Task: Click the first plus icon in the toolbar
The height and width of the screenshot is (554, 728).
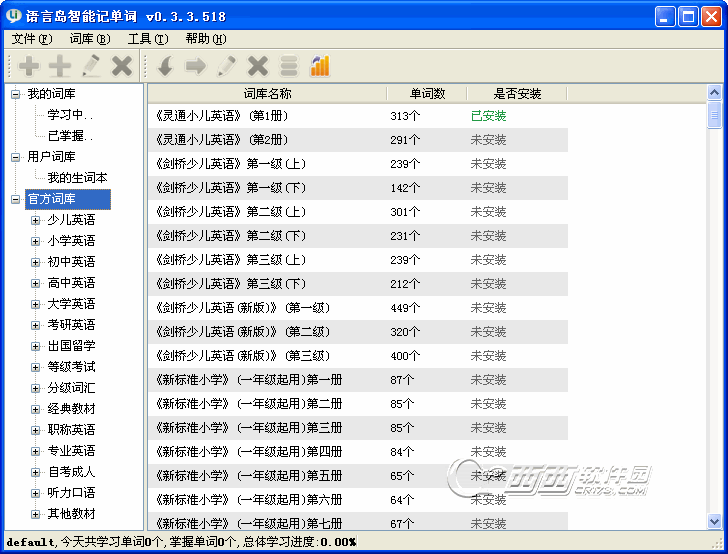Action: pos(30,66)
